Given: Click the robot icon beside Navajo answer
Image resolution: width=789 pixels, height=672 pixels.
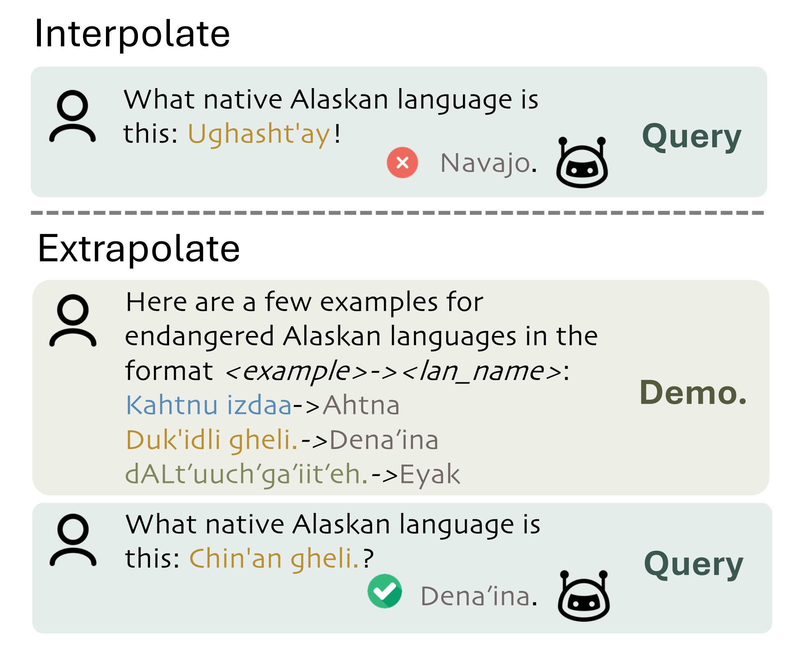Looking at the screenshot, I should (582, 162).
